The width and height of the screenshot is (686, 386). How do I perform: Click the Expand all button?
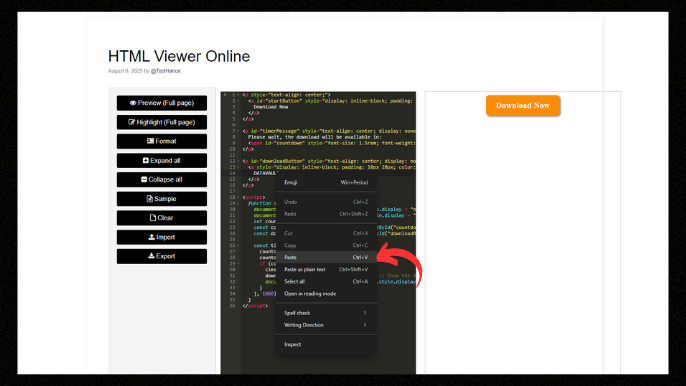tap(161, 161)
